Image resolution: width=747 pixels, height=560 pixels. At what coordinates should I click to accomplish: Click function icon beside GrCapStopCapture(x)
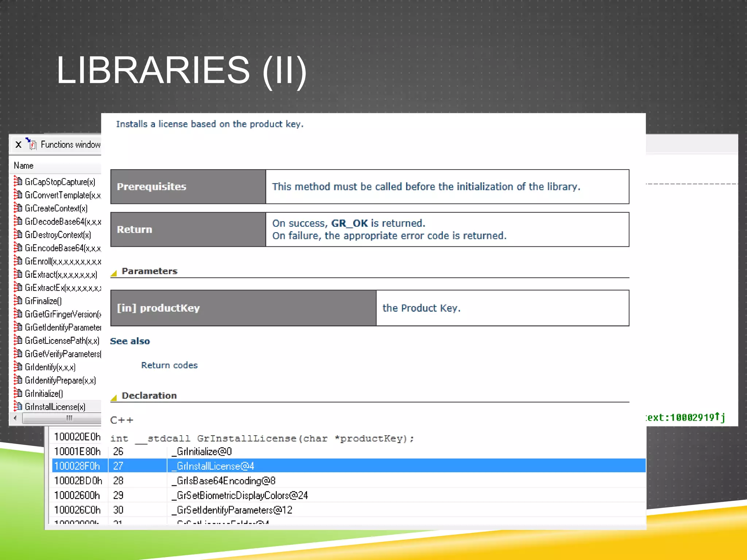[18, 181]
